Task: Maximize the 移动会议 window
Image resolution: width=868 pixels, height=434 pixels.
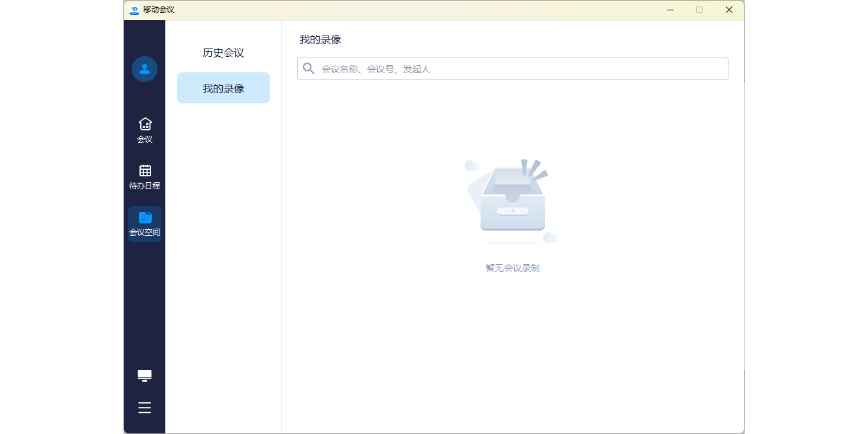Action: click(699, 10)
